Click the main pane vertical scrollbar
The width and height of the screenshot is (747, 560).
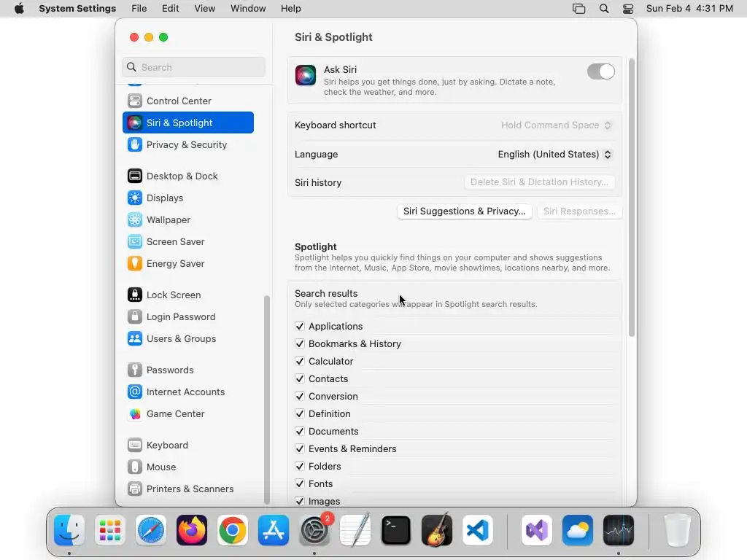click(632, 198)
